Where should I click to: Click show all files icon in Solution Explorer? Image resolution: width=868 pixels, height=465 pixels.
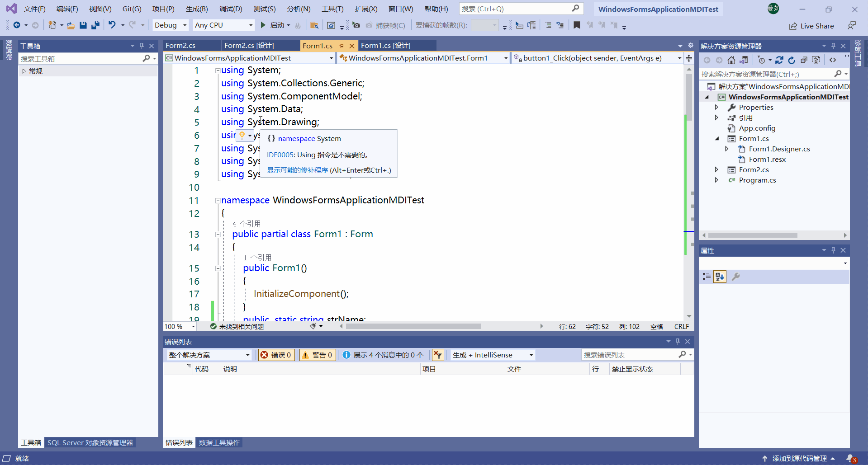(816, 60)
